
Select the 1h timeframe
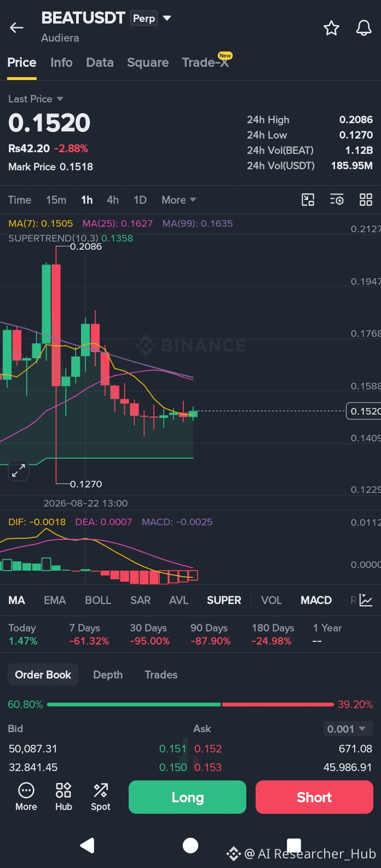click(87, 200)
